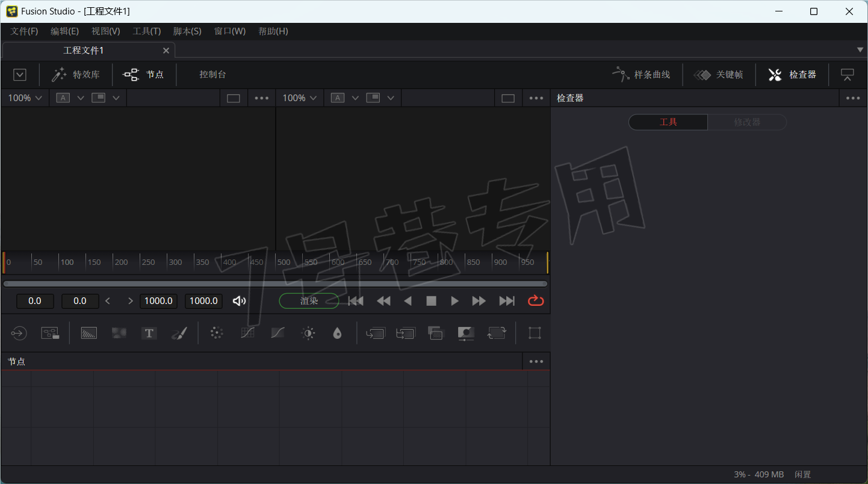Expand the right viewer sub-view type chevron

(x=391, y=98)
